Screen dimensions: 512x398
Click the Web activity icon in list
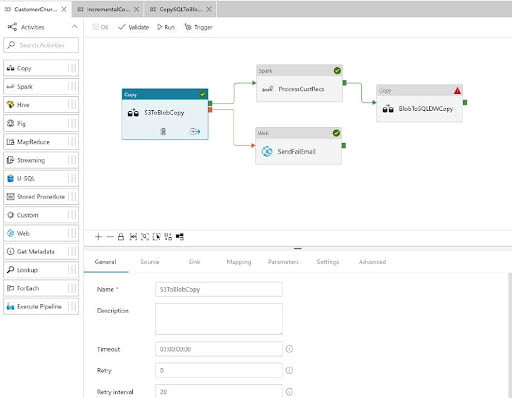[10, 233]
